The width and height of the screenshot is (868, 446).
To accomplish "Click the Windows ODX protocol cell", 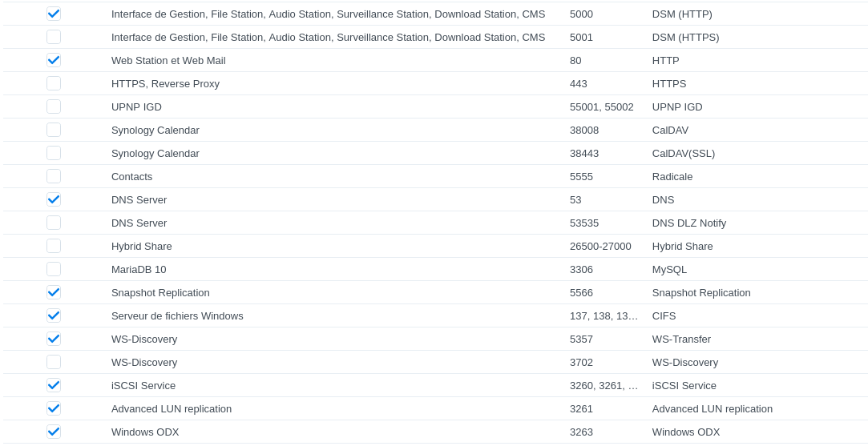I will click(686, 432).
